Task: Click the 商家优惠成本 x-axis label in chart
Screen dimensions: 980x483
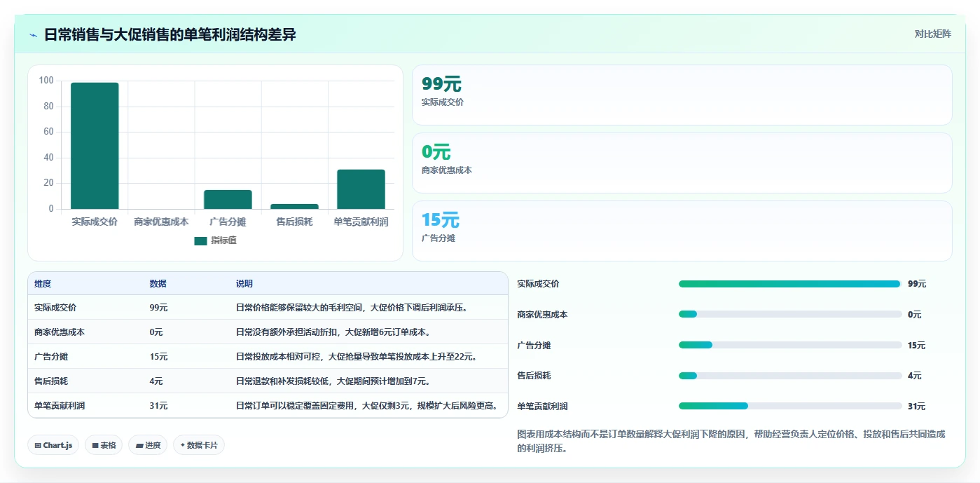Action: 161,222
